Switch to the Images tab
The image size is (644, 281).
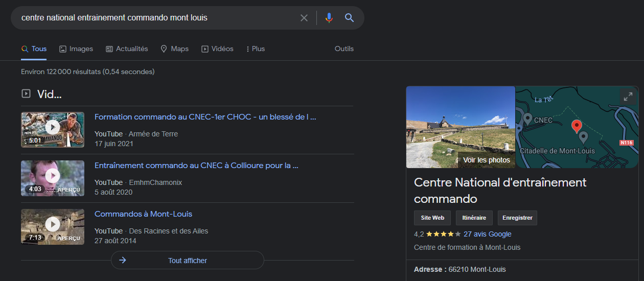76,49
